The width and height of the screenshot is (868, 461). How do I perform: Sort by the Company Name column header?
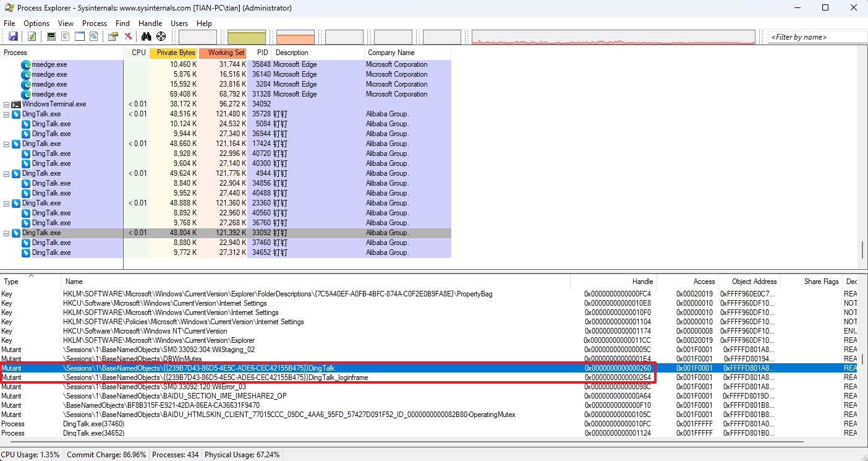coord(407,53)
